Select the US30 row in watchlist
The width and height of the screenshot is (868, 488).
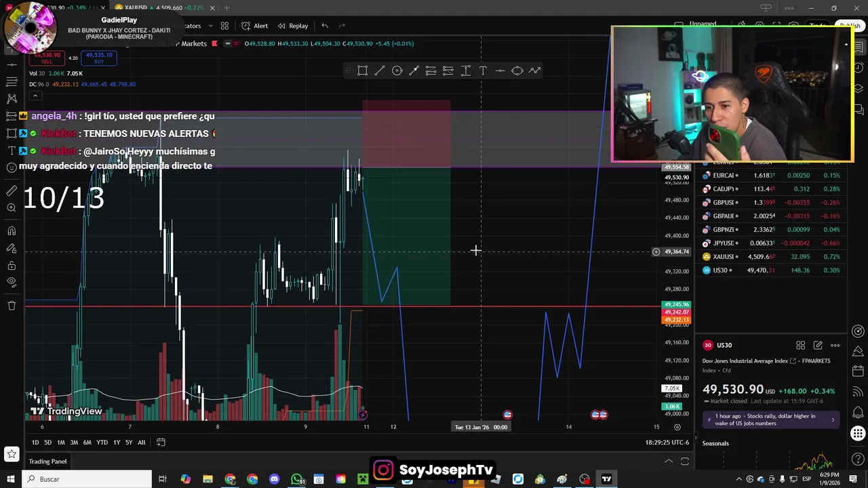(772, 270)
